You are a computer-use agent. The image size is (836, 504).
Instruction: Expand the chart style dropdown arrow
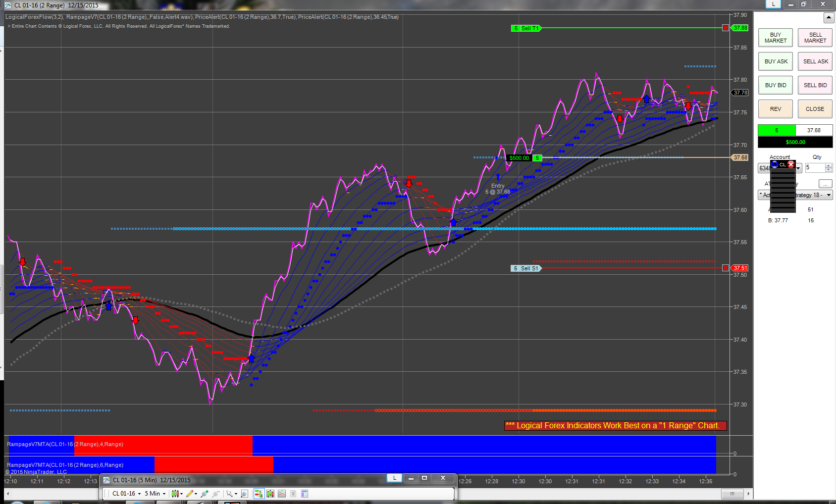[182, 494]
